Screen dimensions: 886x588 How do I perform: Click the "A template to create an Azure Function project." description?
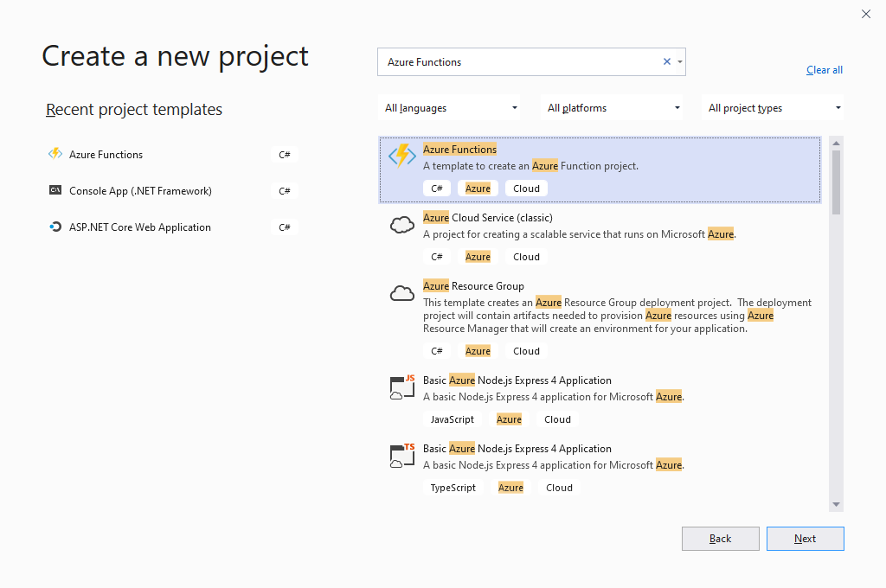[x=530, y=166]
